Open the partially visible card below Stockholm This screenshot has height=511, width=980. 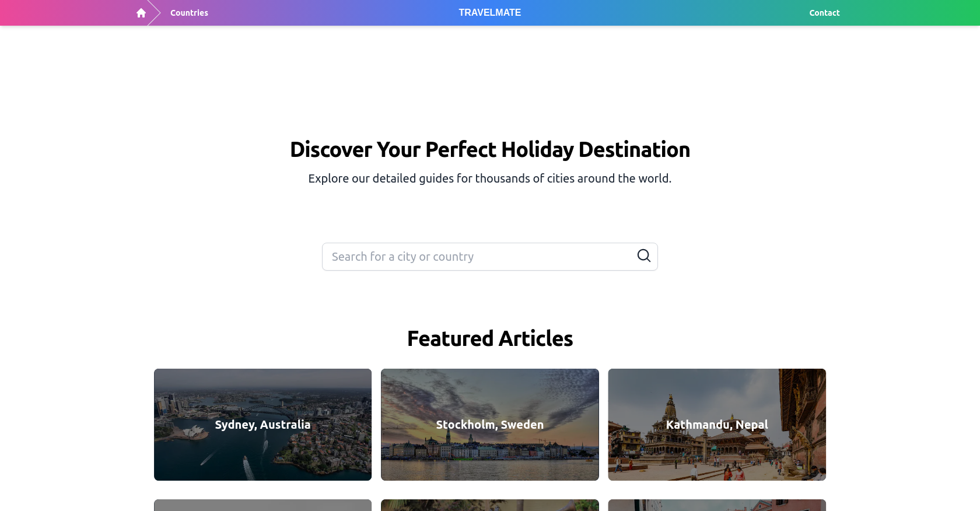(x=490, y=505)
